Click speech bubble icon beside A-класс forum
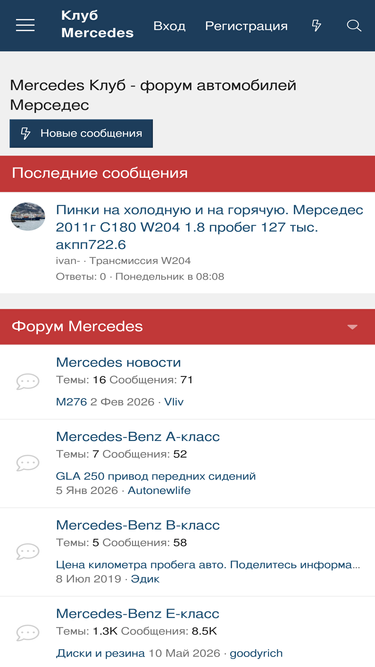 pyautogui.click(x=28, y=463)
